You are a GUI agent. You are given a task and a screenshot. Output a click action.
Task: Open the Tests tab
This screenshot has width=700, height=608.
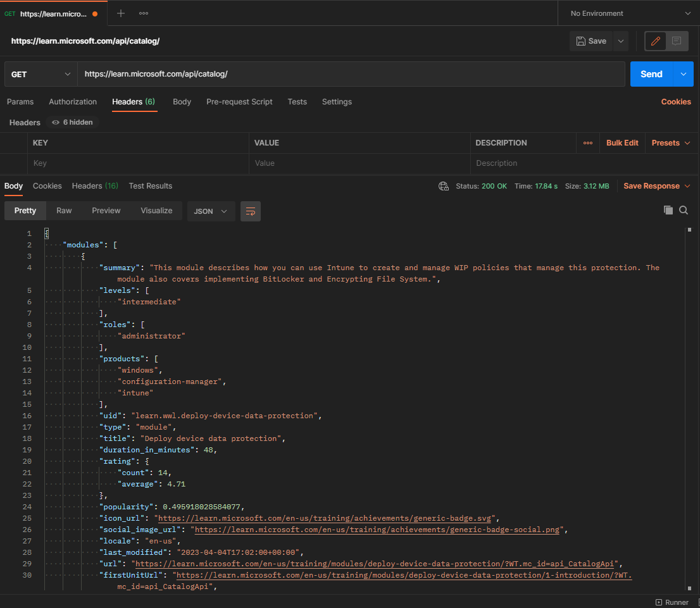(297, 102)
